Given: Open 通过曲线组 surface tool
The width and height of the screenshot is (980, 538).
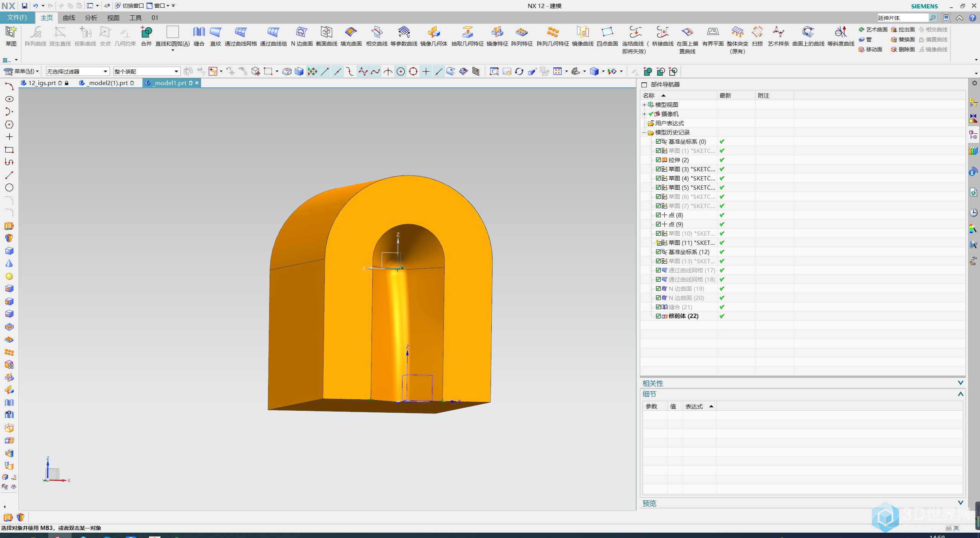Looking at the screenshot, I should click(273, 36).
